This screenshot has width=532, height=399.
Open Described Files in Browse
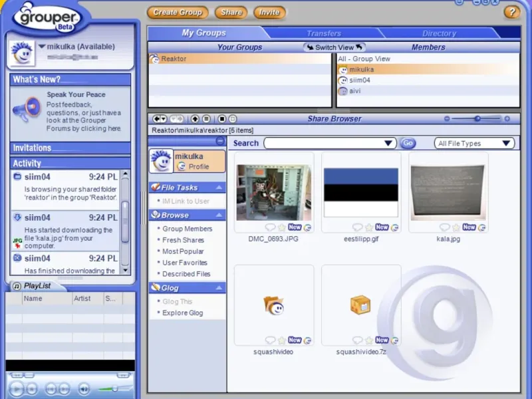pos(186,274)
